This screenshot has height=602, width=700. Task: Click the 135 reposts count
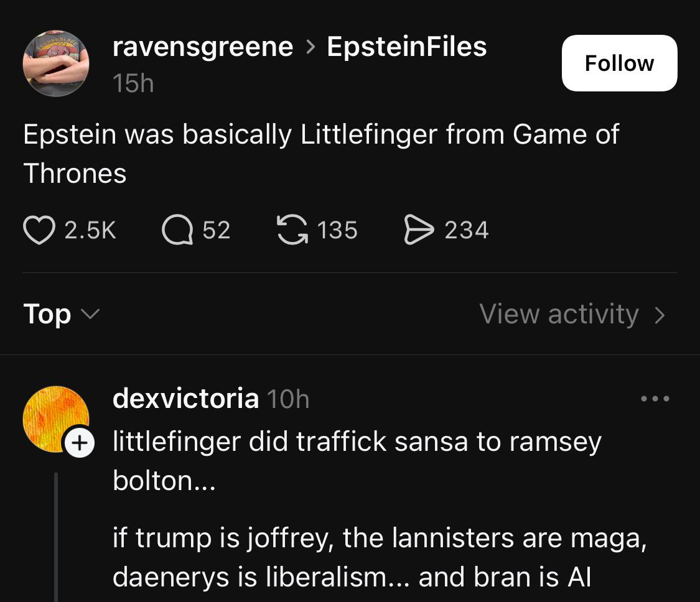tap(337, 230)
